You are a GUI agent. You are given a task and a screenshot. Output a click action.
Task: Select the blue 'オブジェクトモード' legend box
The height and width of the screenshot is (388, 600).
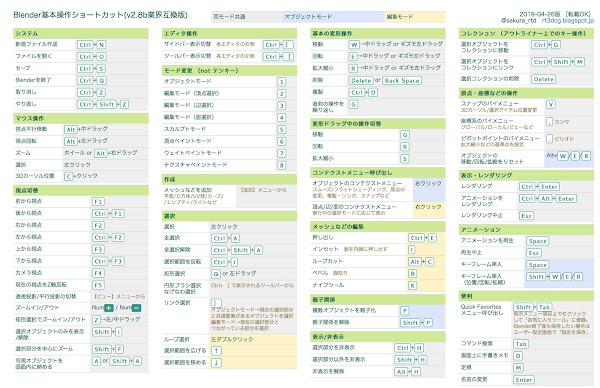pyautogui.click(x=333, y=17)
